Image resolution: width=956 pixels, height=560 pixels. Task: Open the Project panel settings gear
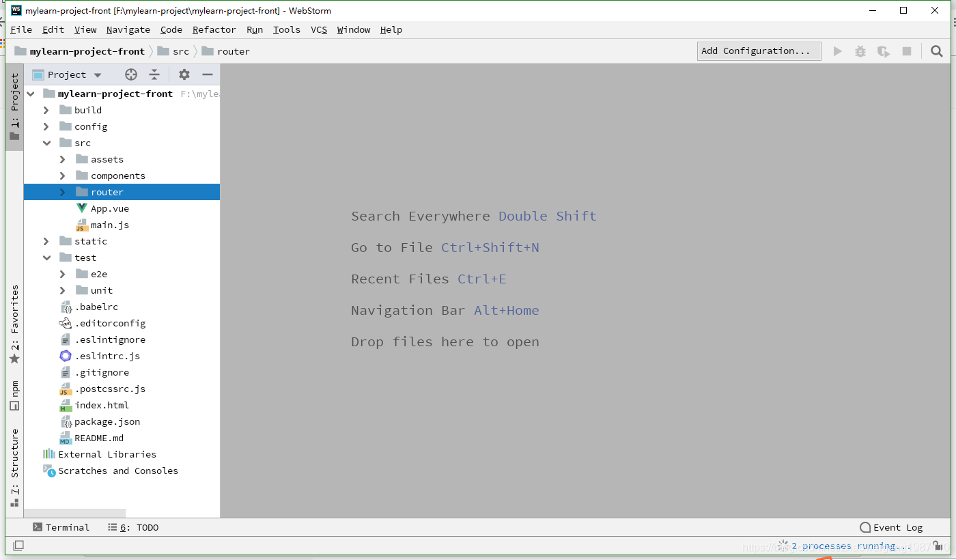click(x=184, y=74)
